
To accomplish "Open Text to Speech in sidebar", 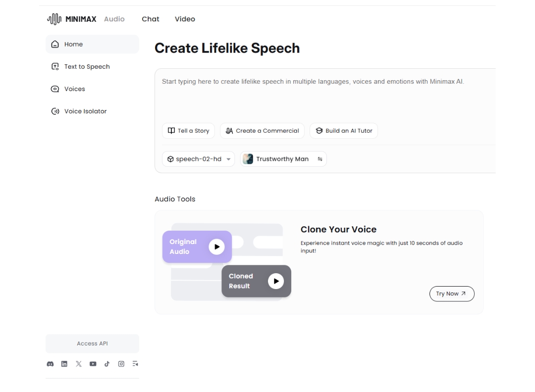I will pyautogui.click(x=87, y=67).
